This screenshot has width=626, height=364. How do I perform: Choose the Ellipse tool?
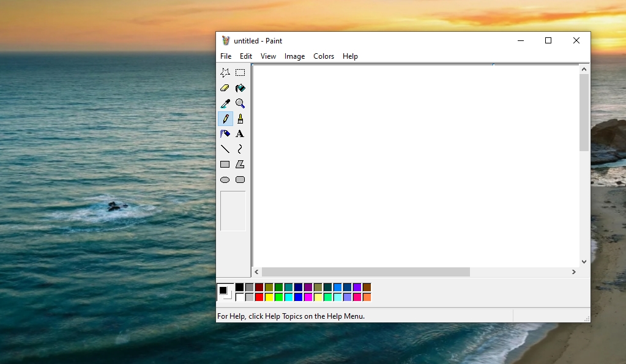pos(225,180)
